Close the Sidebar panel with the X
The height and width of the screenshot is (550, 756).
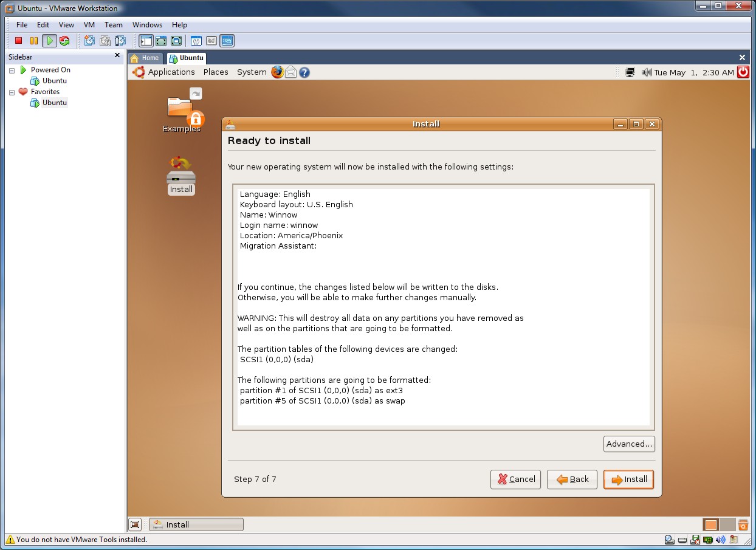[x=117, y=55]
